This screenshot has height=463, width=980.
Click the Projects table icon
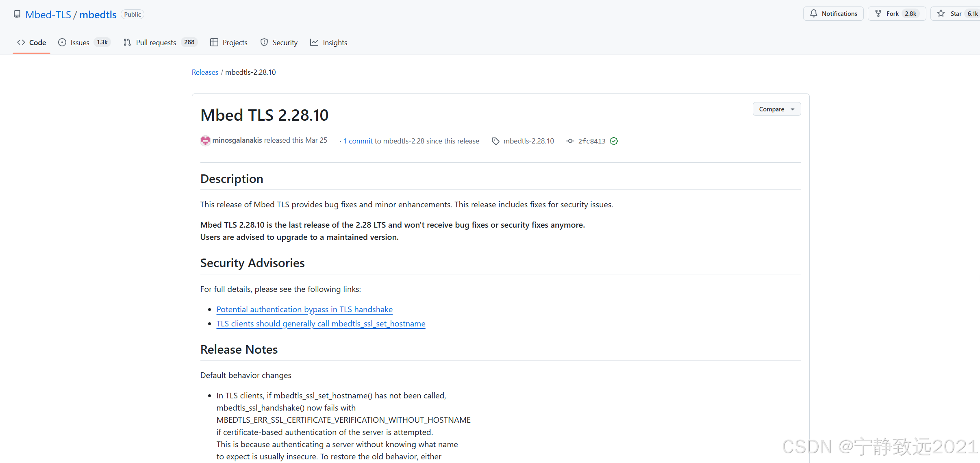tap(214, 42)
